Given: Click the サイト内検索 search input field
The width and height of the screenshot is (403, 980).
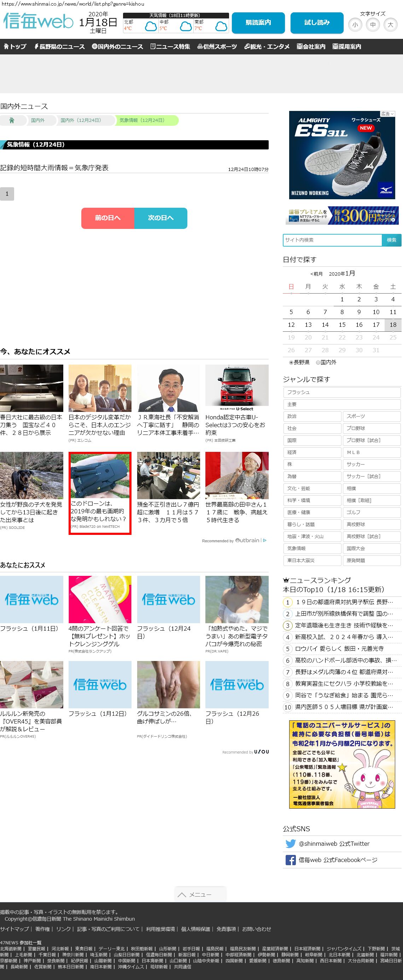Looking at the screenshot, I should tap(332, 240).
